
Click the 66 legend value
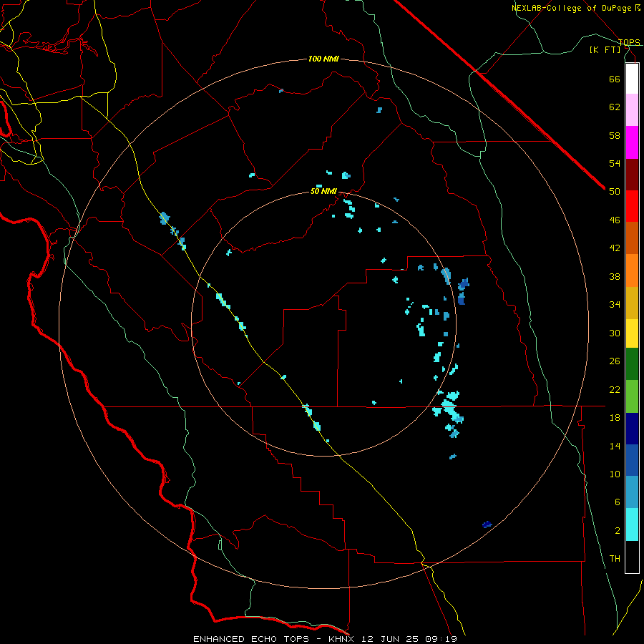click(615, 79)
